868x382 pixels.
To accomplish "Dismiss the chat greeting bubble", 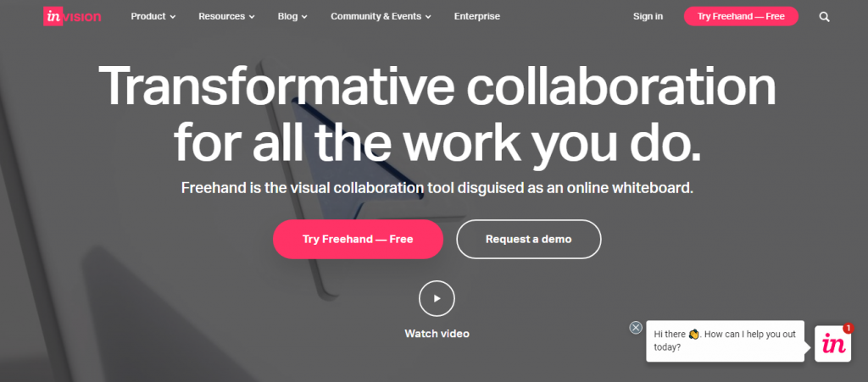I will click(636, 328).
